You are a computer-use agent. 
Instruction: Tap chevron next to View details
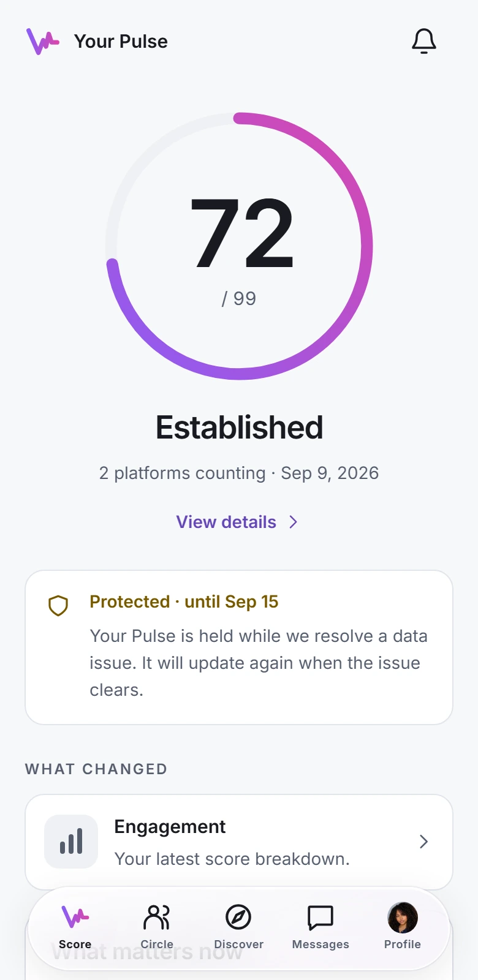(294, 522)
